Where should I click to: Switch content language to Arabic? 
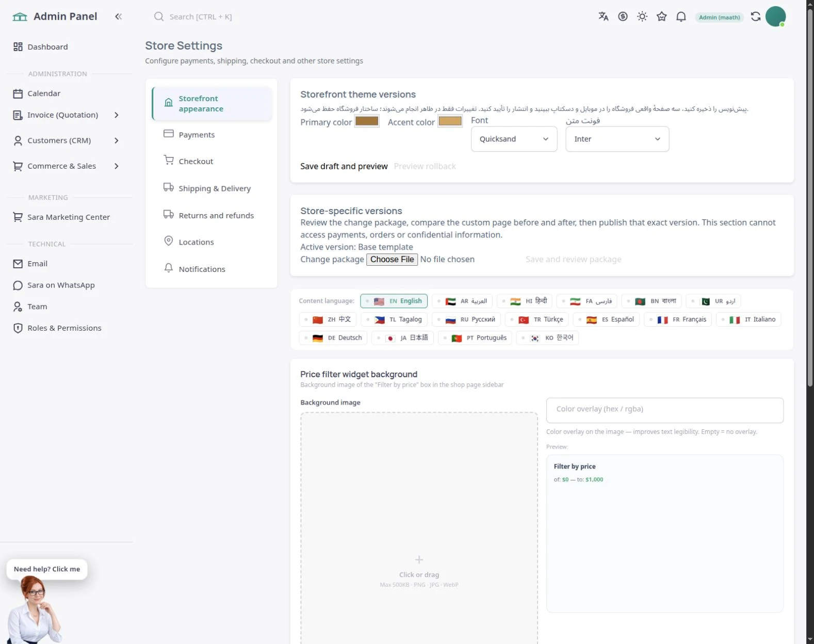click(x=462, y=301)
